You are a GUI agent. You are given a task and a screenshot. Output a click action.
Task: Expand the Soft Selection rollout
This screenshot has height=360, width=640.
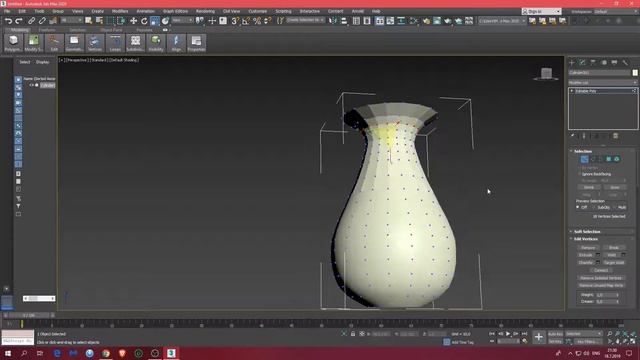point(587,231)
